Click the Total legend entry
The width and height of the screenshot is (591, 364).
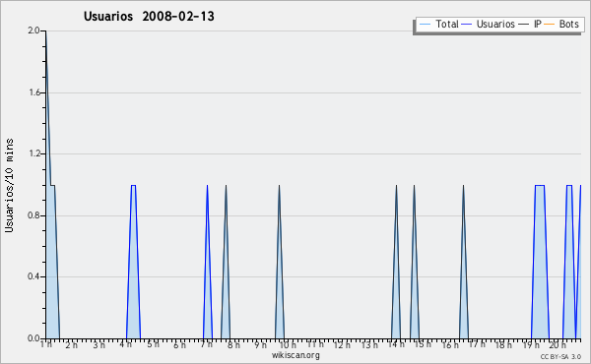coord(438,24)
